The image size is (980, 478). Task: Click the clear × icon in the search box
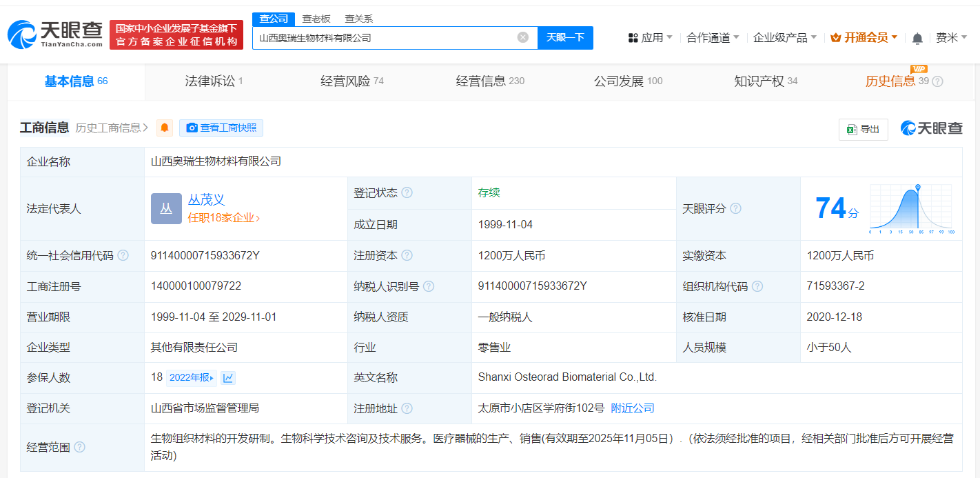(522, 38)
